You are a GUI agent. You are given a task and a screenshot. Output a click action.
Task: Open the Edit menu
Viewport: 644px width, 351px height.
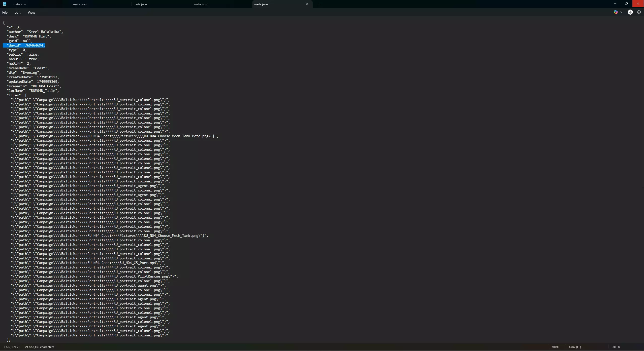click(x=17, y=12)
